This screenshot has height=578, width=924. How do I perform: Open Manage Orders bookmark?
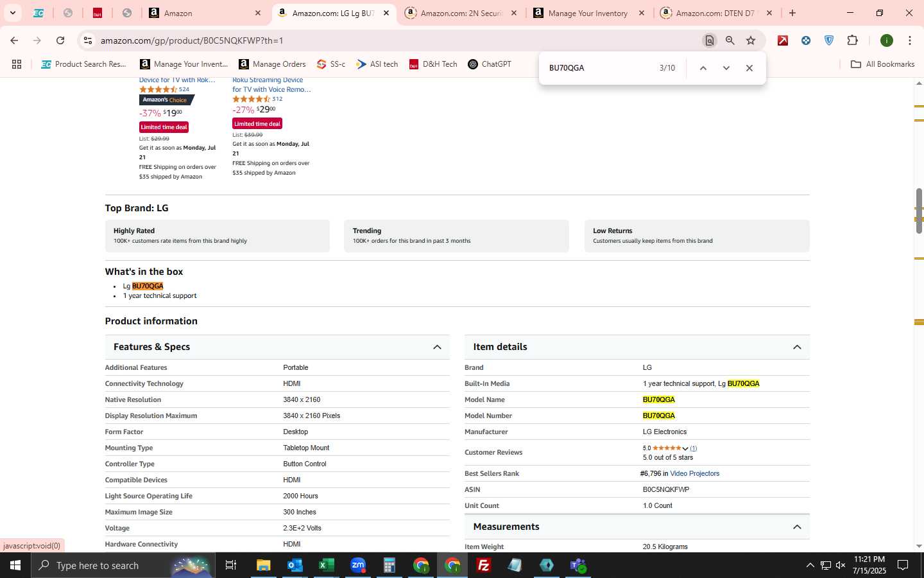[x=272, y=64]
